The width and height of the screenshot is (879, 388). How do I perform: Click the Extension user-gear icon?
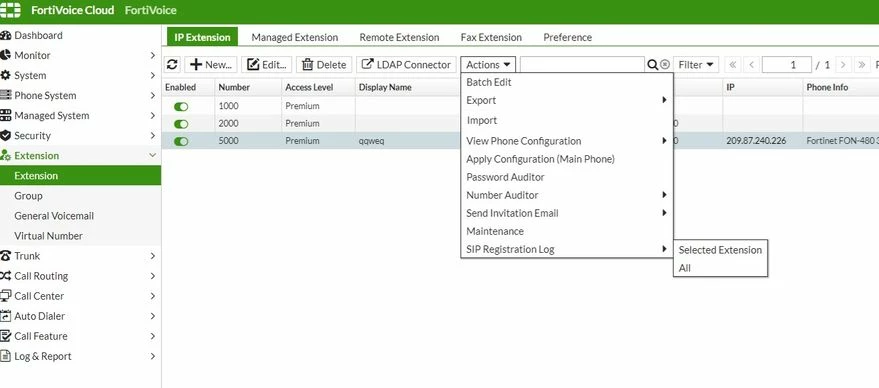[x=6, y=156]
